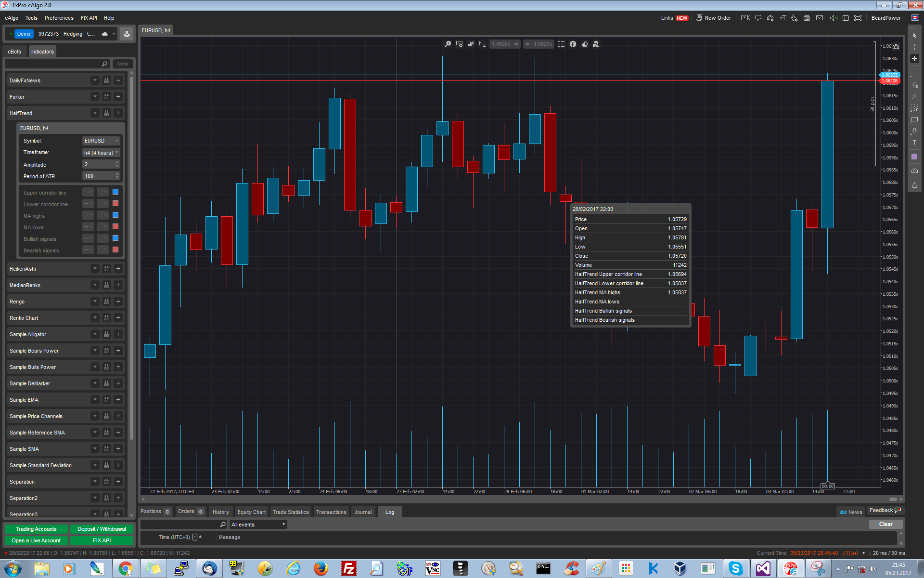The width and height of the screenshot is (924, 578).
Task: Expand options arrow for Sample EMA
Action: (x=95, y=400)
